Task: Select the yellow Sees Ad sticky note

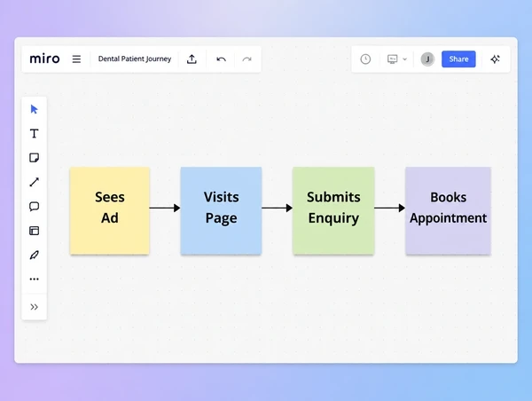Action: (110, 210)
